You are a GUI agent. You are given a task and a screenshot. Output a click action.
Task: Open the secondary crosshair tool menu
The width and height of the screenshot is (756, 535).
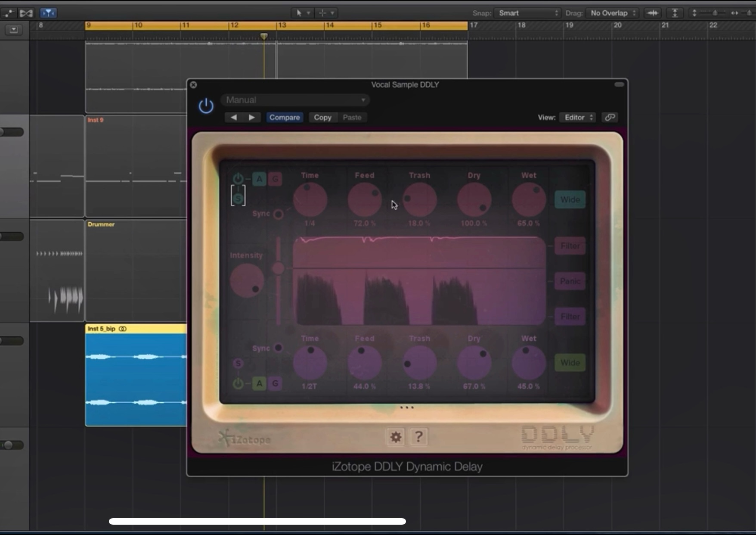pyautogui.click(x=326, y=13)
